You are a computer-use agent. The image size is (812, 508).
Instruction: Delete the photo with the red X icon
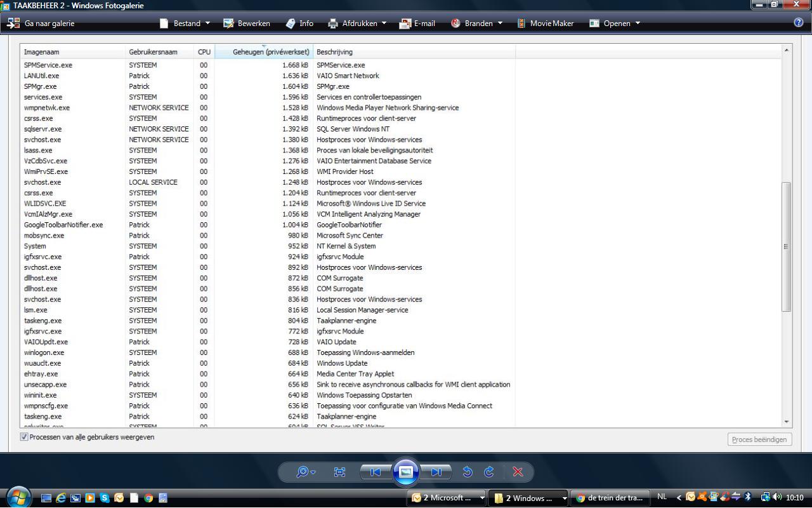[x=518, y=472]
